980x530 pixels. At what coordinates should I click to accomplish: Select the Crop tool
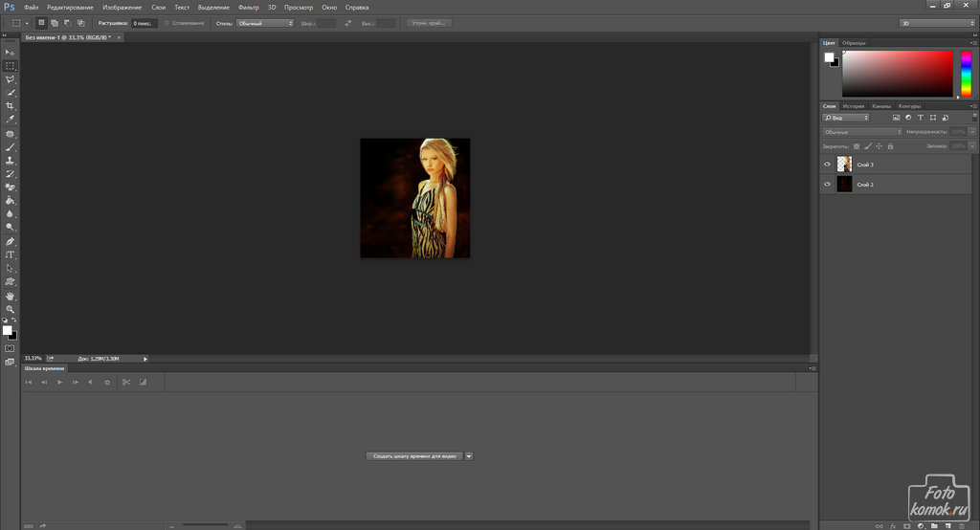(11, 106)
